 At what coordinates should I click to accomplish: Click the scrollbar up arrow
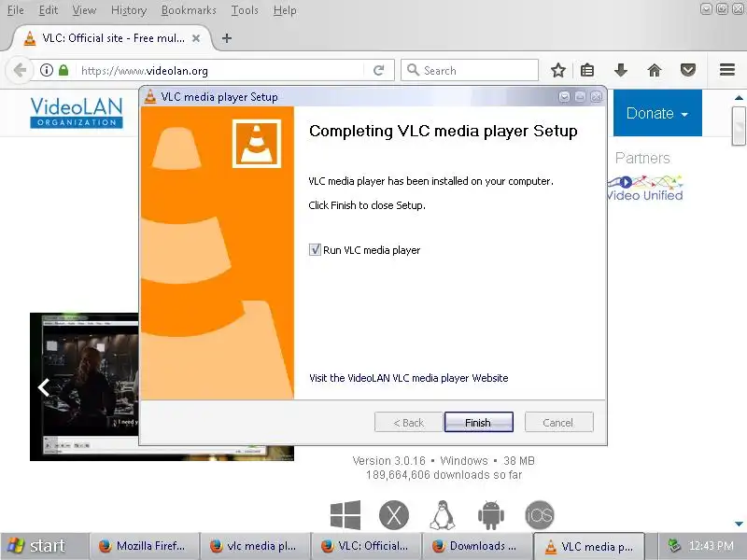[739, 98]
